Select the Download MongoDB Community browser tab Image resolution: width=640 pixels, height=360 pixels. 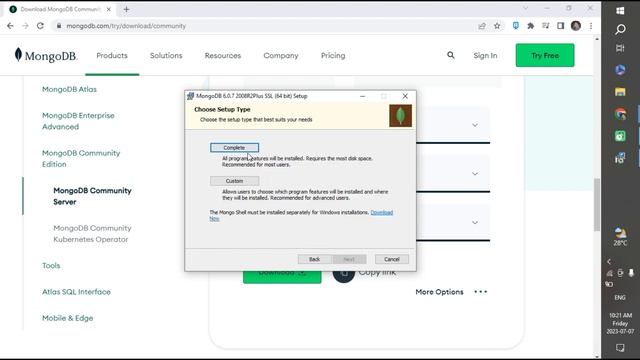point(60,9)
